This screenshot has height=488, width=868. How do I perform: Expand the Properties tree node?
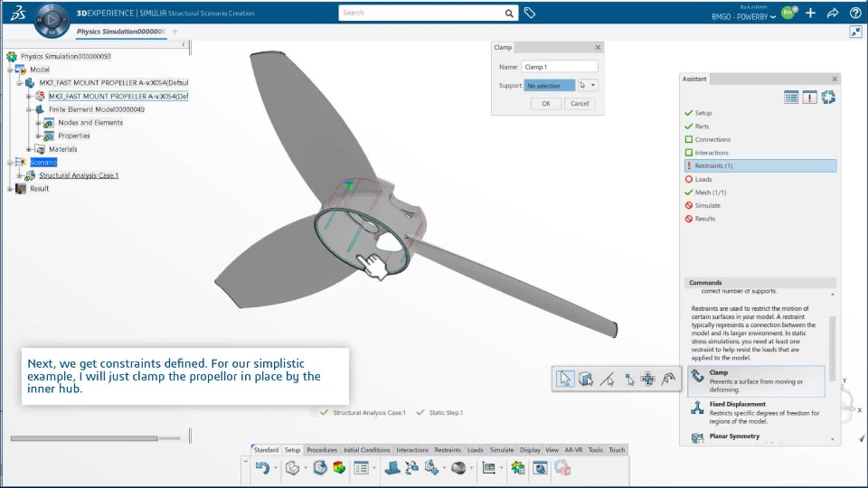point(38,136)
